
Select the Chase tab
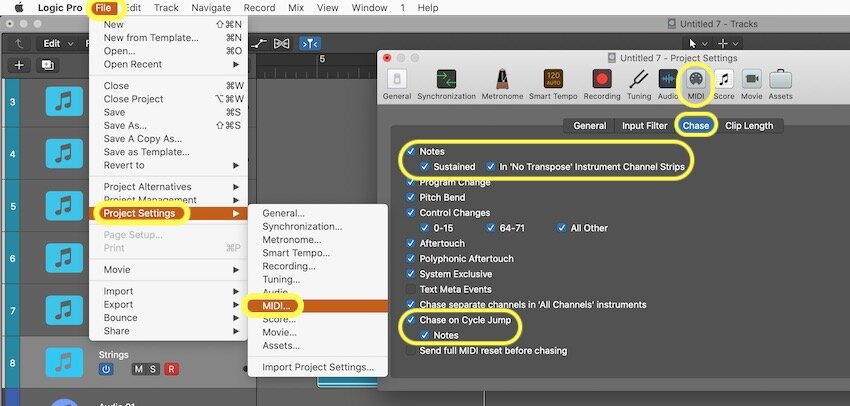[696, 125]
